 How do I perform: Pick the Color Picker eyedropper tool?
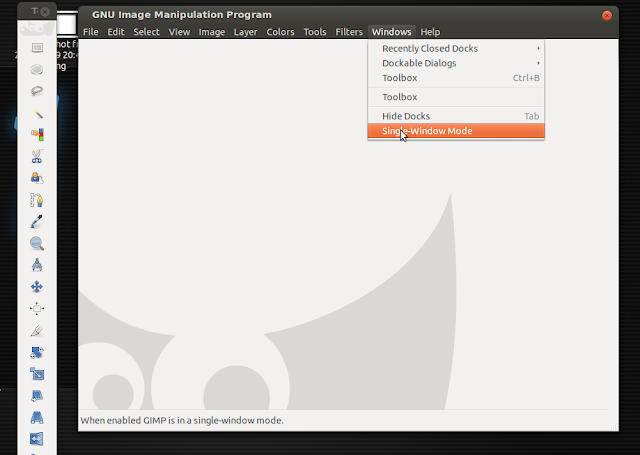tap(37, 222)
